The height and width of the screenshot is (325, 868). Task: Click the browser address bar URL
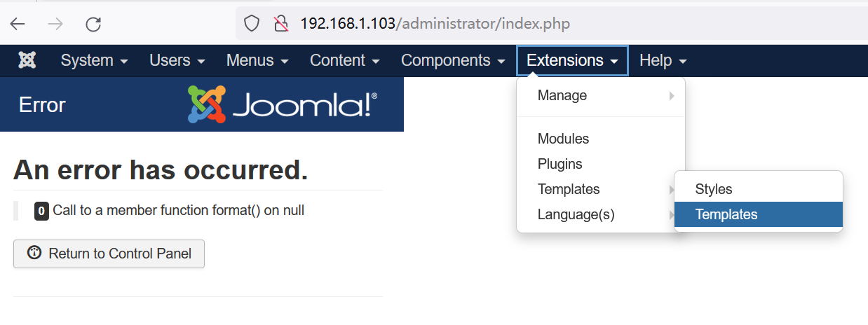[435, 24]
